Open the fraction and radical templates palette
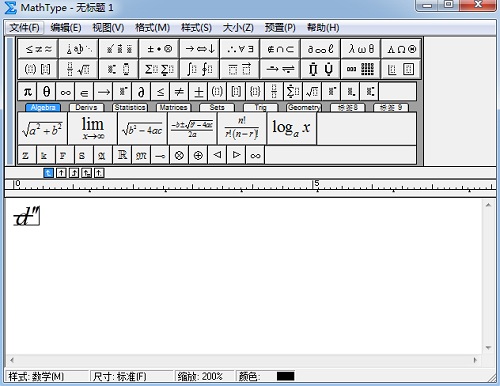This screenshot has height=386, width=500. (79, 69)
